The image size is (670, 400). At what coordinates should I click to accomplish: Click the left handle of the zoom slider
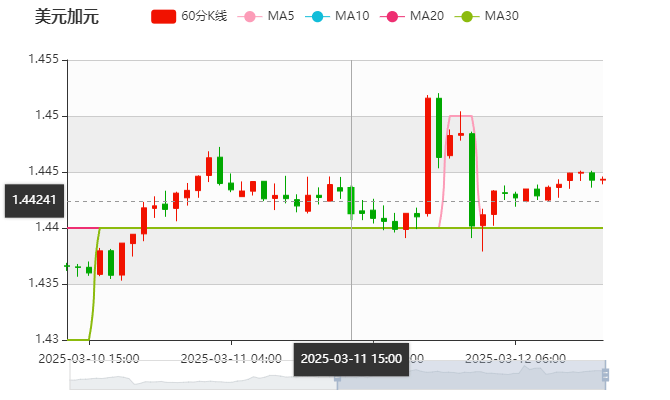tap(337, 378)
